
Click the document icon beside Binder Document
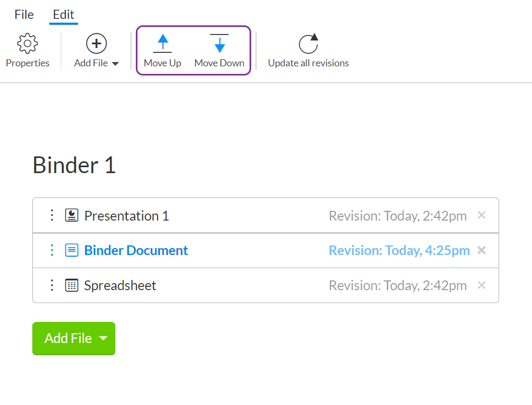(71, 250)
